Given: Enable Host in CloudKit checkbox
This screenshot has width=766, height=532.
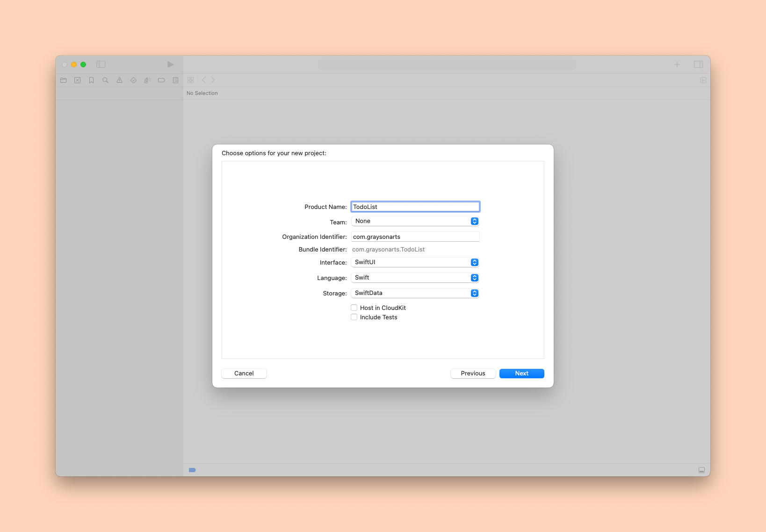Looking at the screenshot, I should pyautogui.click(x=354, y=308).
